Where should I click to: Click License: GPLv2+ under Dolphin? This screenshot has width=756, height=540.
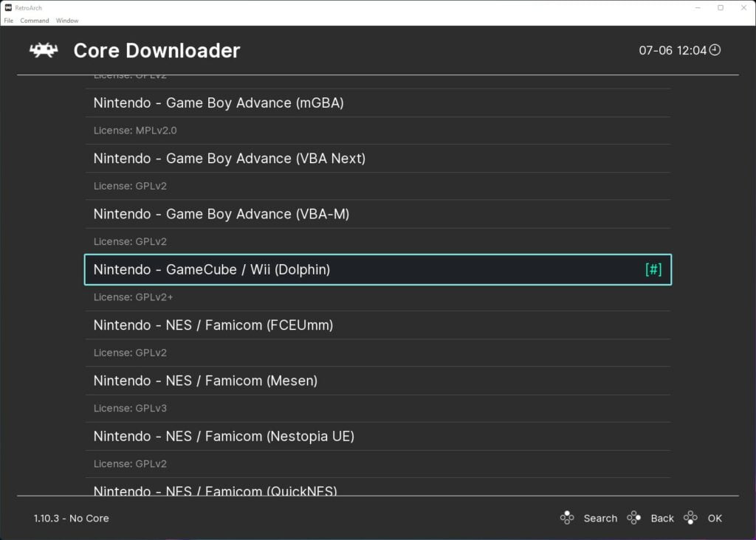(133, 297)
